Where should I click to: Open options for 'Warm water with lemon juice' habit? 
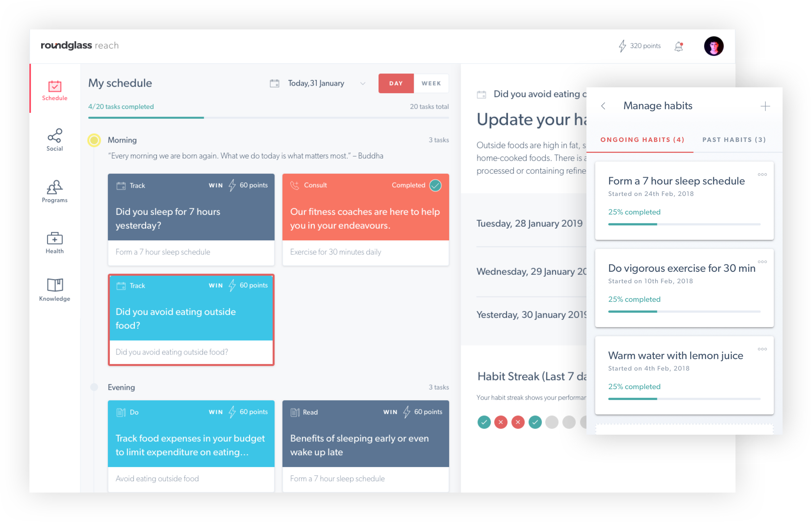point(762,349)
